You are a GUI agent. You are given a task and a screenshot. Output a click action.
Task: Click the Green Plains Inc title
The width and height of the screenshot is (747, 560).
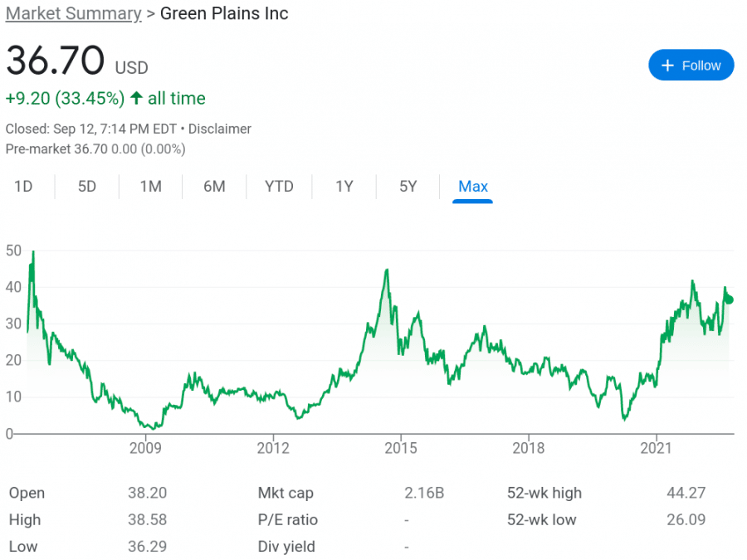pyautogui.click(x=224, y=13)
